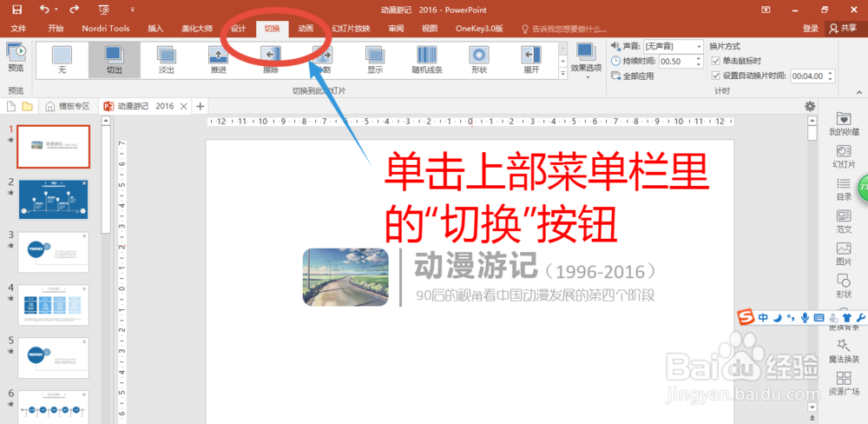Collapse the ribbon with chevron
Screen dimensions: 868x424
click(x=859, y=92)
